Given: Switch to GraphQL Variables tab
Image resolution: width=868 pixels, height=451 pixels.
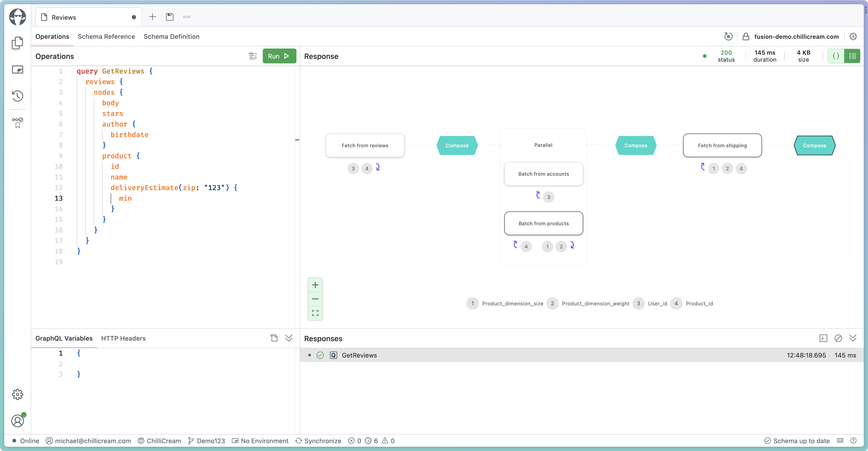Looking at the screenshot, I should click(x=64, y=338).
